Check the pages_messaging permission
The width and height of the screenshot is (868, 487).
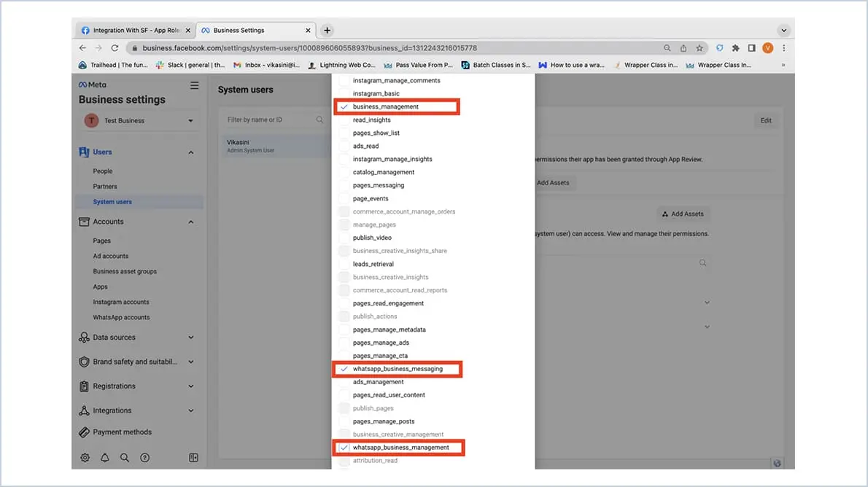(x=344, y=185)
